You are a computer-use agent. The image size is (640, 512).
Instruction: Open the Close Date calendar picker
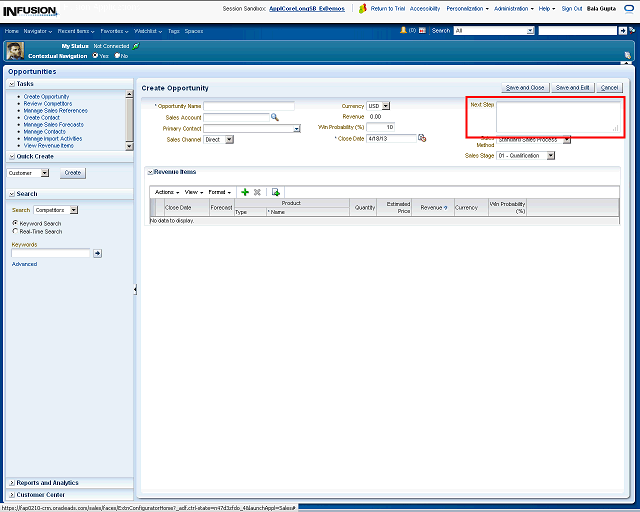pos(422,138)
